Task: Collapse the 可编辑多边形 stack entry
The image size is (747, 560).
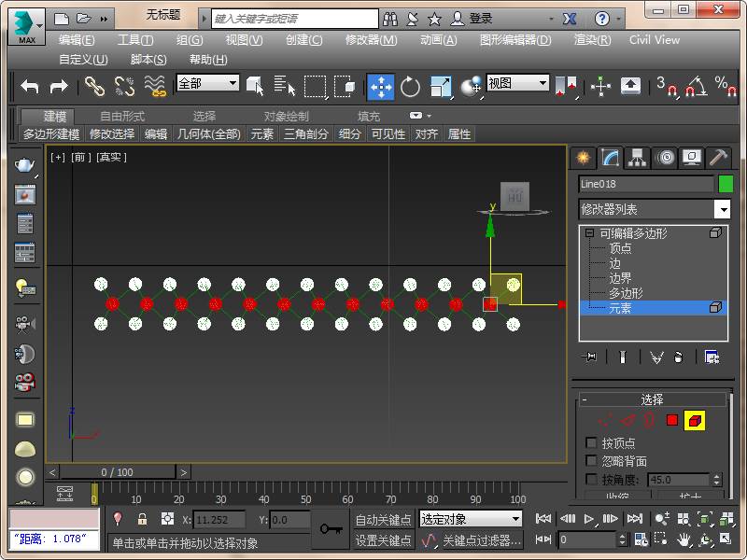Action: (x=590, y=233)
